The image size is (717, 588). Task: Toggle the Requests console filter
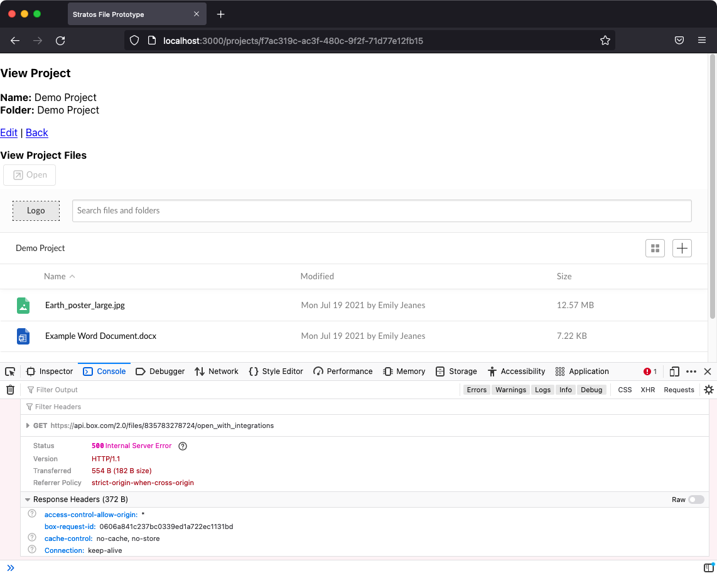point(679,390)
